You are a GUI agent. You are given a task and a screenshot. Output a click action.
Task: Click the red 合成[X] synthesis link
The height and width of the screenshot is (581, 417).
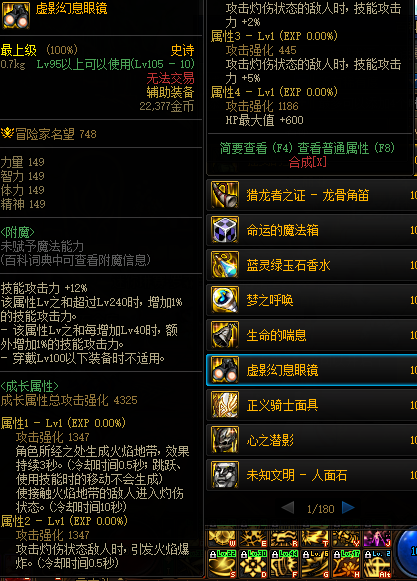(308, 162)
